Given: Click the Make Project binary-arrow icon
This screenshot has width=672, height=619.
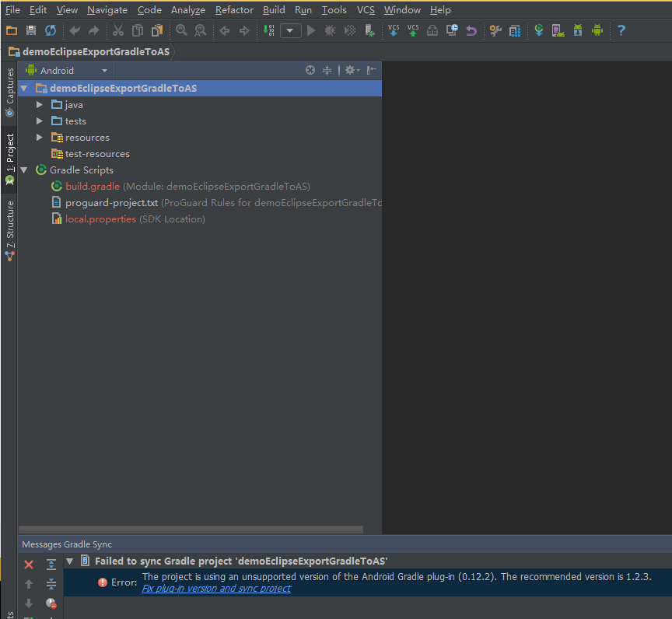Looking at the screenshot, I should [x=268, y=30].
